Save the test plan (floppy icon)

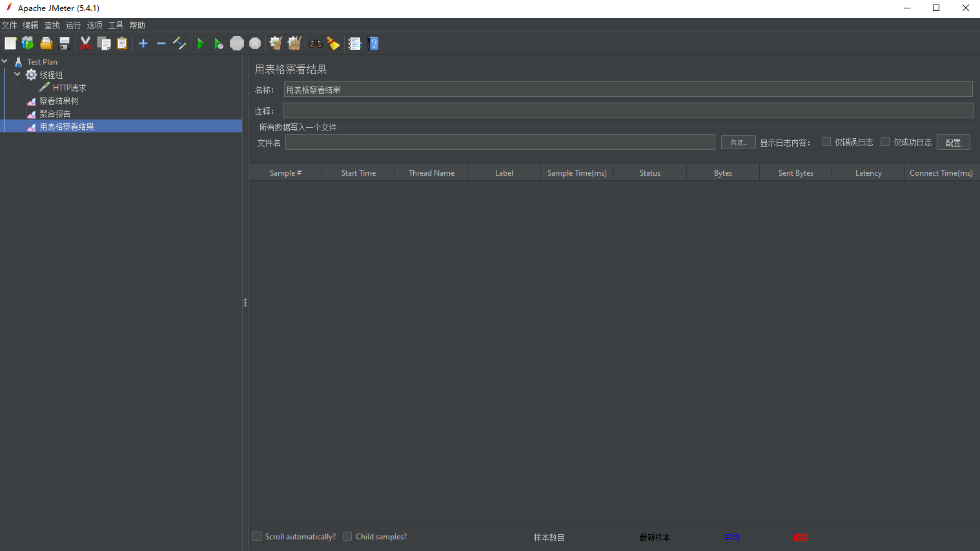[x=65, y=43]
